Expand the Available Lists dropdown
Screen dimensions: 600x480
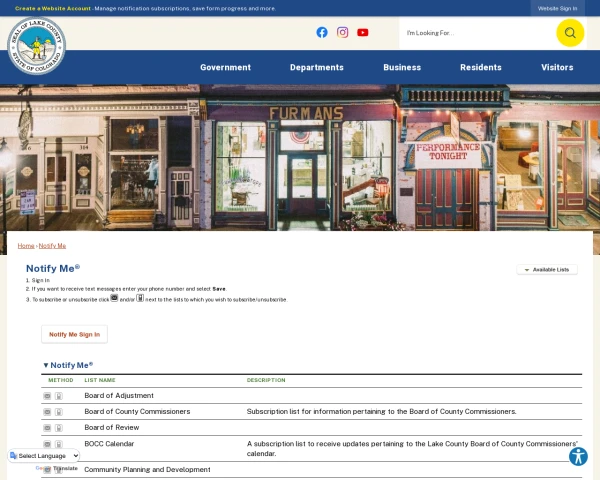pyautogui.click(x=547, y=269)
